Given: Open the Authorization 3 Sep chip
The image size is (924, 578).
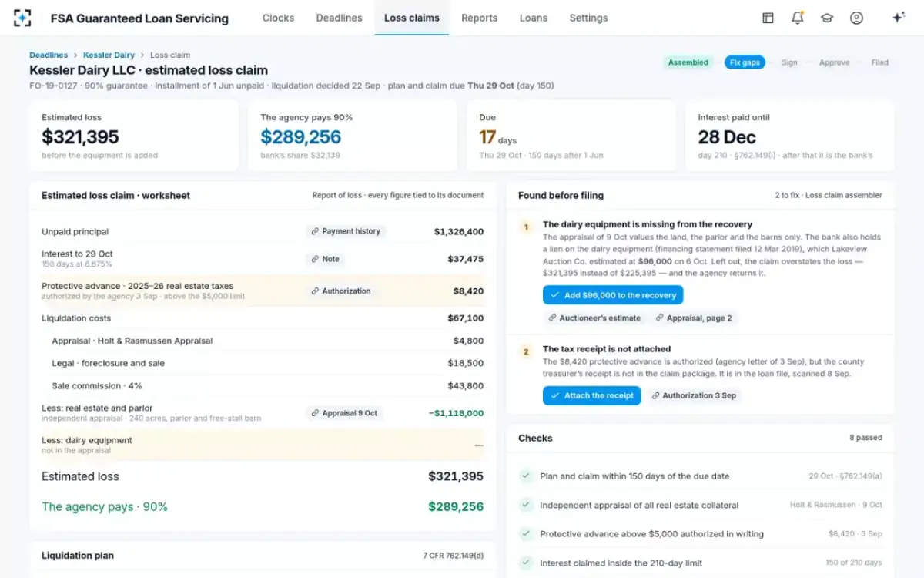Looking at the screenshot, I should click(694, 395).
